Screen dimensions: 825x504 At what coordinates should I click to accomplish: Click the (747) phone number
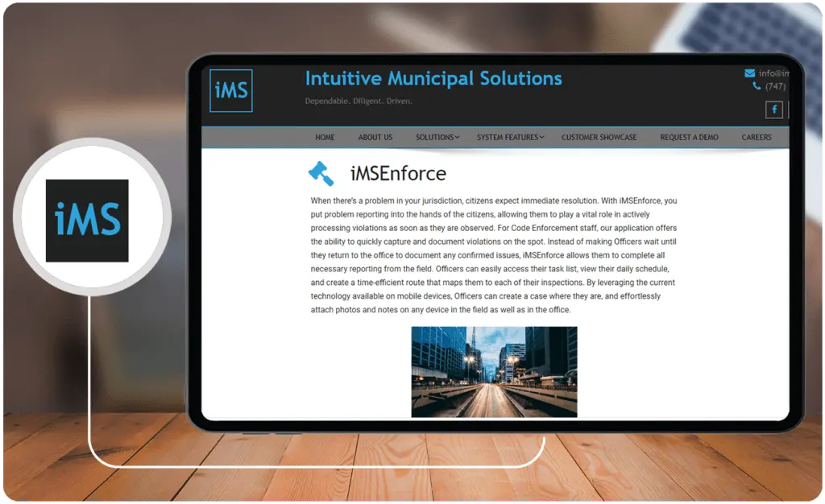pyautogui.click(x=775, y=86)
